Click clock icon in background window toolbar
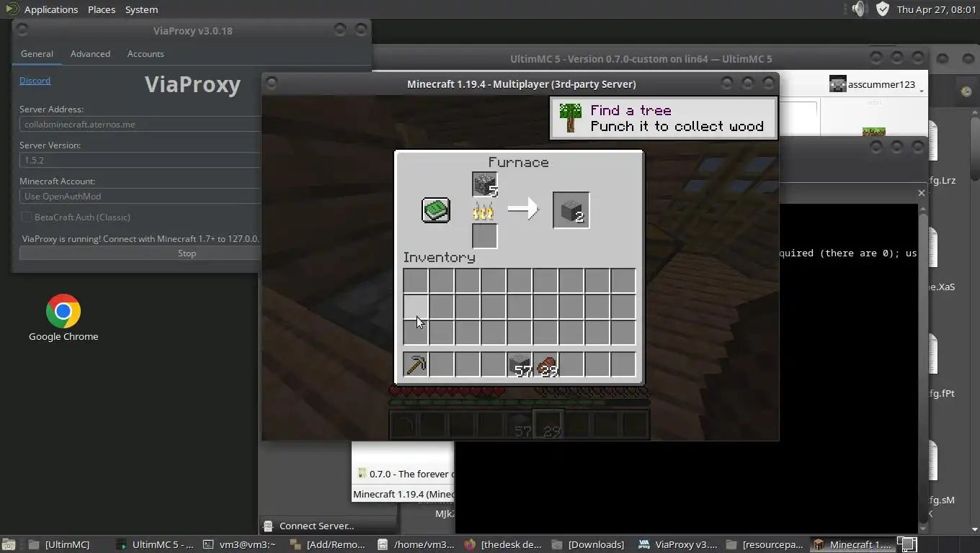Screen dimensions: 980x553 coord(966,91)
